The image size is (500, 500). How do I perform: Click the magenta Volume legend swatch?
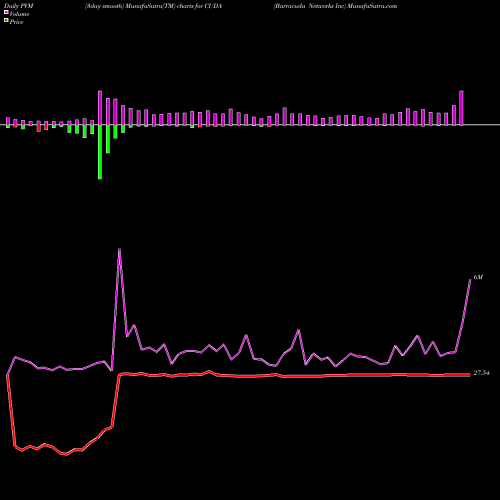(6, 12)
